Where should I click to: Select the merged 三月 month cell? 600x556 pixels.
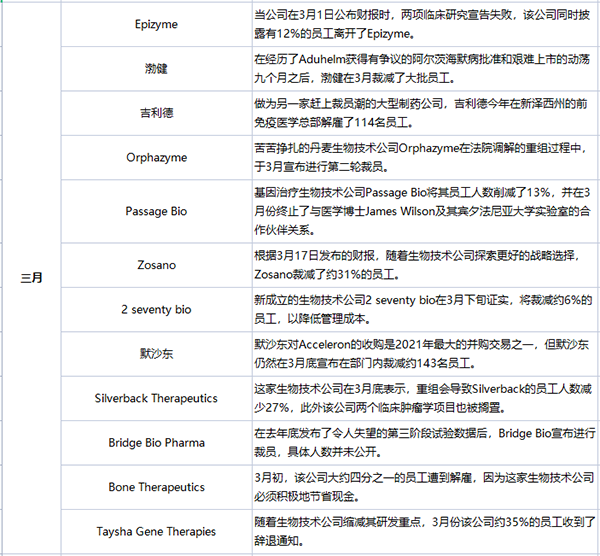[31, 277]
